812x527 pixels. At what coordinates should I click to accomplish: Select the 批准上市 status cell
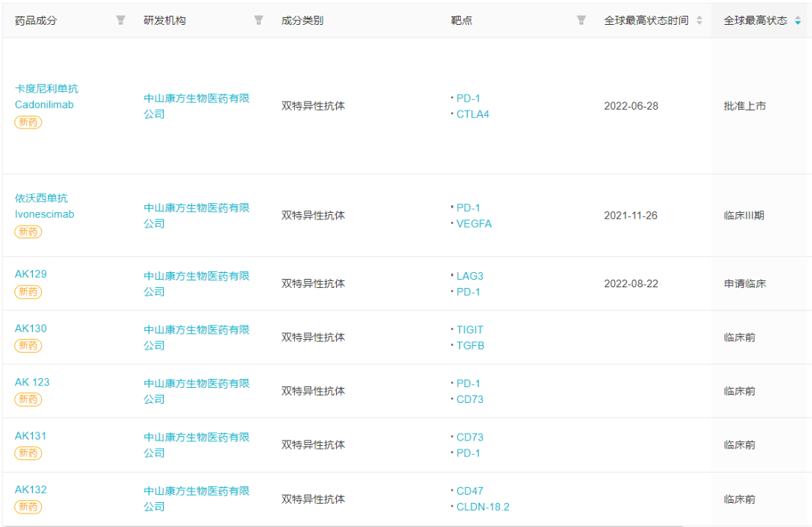744,106
